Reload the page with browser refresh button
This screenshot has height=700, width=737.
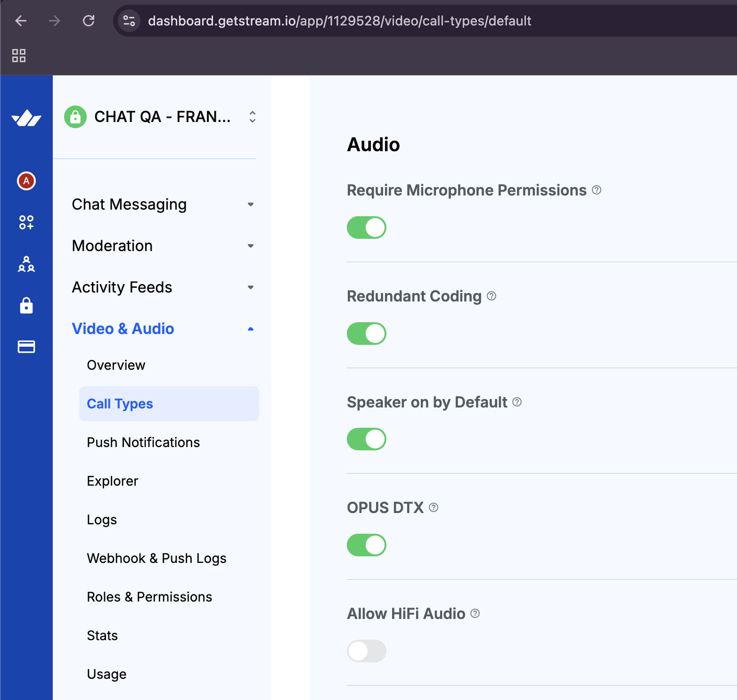pos(89,21)
